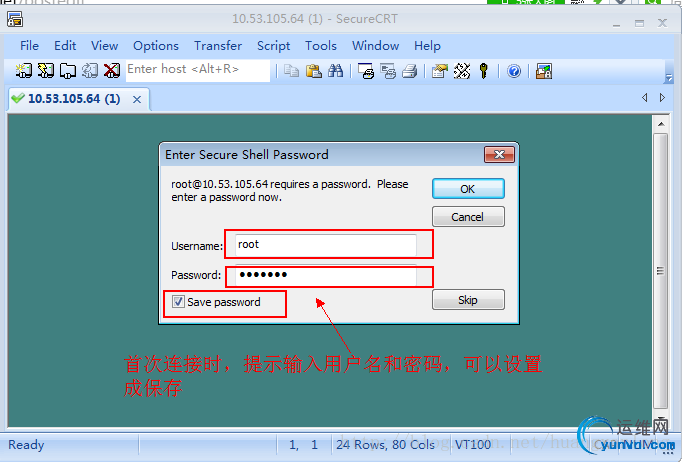This screenshot has width=682, height=462.
Task: Uncheck the Save password checkbox
Action: [178, 301]
